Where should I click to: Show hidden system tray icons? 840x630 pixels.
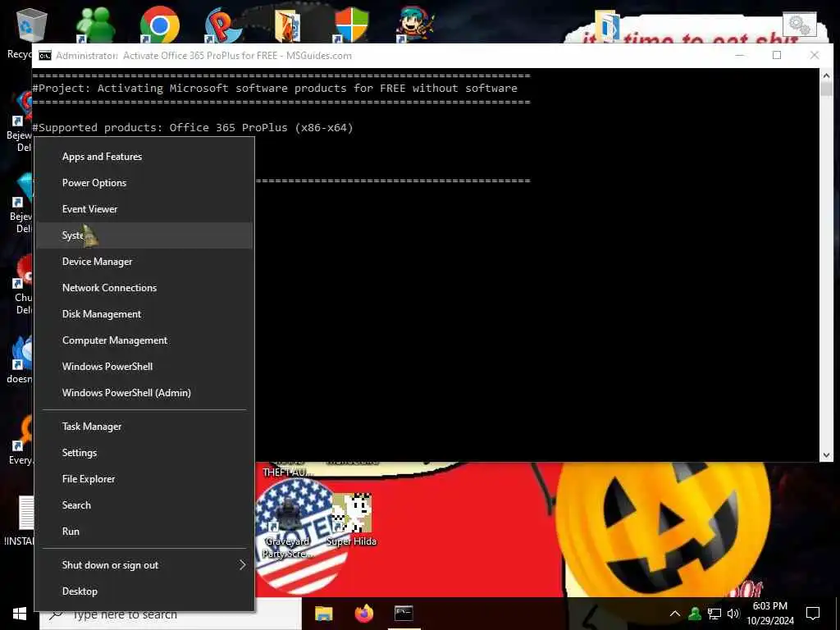[675, 614]
